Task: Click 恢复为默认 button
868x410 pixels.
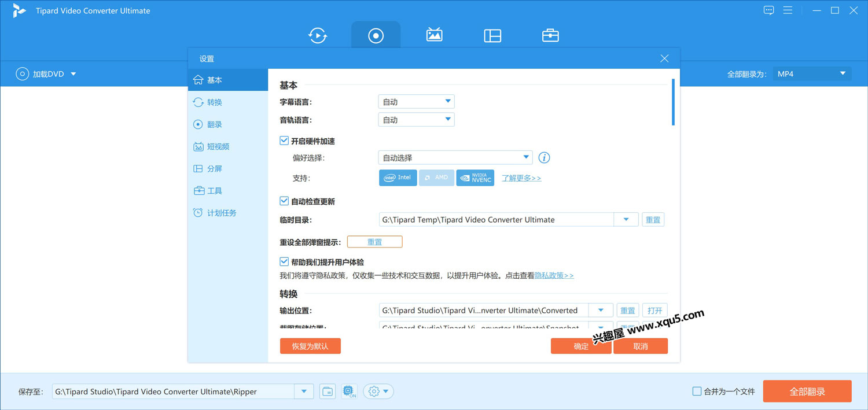Action: click(310, 346)
